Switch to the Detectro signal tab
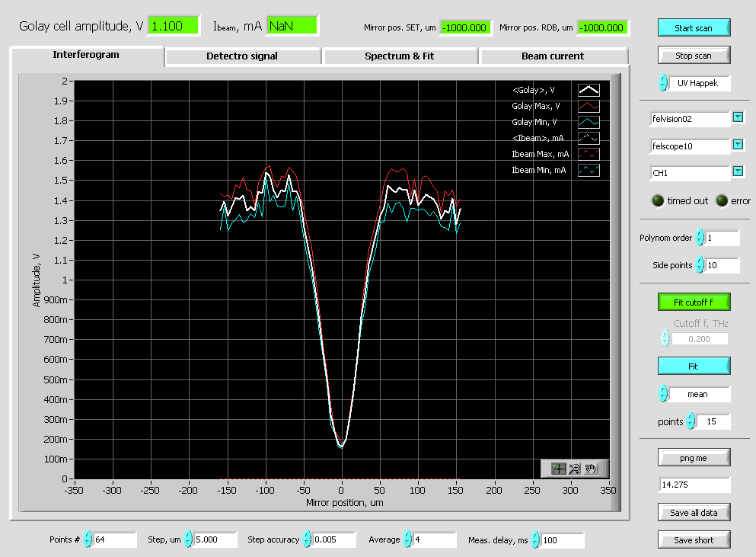The width and height of the screenshot is (756, 557). coord(242,56)
